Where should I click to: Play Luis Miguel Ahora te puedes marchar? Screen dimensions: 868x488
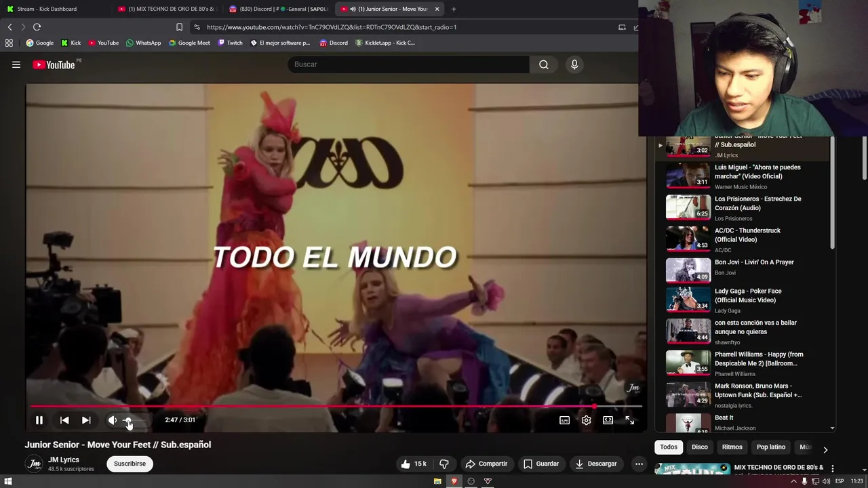point(743,176)
